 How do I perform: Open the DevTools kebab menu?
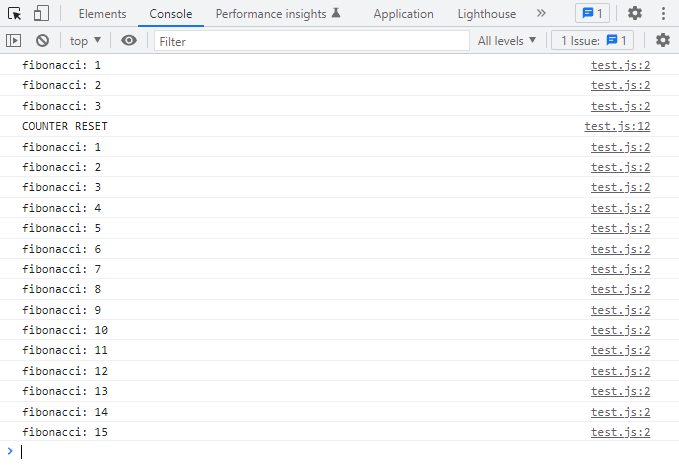click(664, 14)
